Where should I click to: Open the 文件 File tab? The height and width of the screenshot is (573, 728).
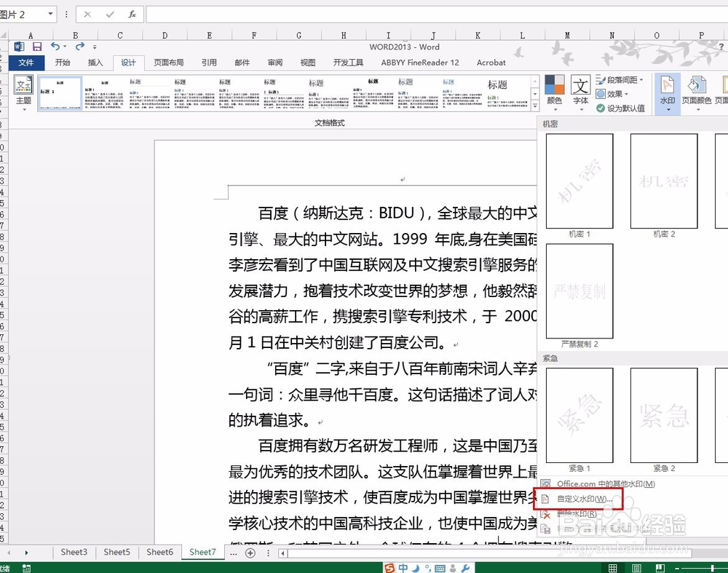26,63
